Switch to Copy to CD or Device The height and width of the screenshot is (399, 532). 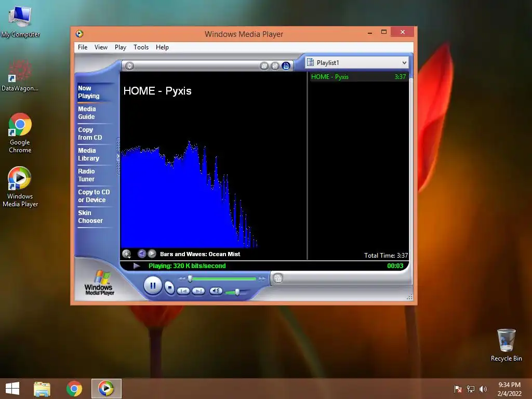click(x=94, y=196)
